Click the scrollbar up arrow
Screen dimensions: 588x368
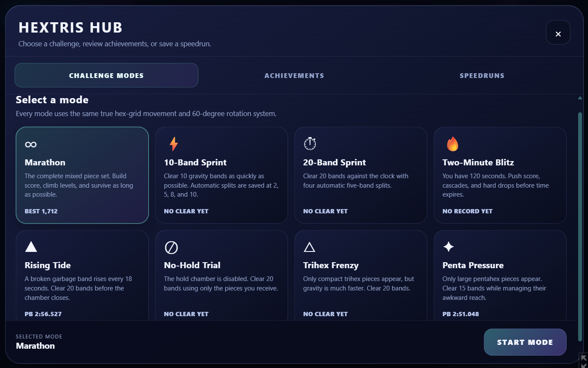click(580, 98)
